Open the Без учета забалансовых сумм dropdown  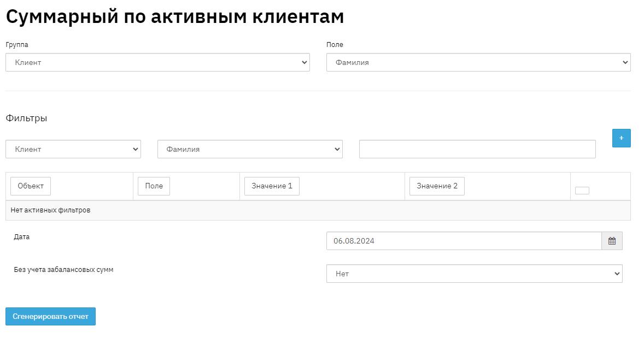(x=474, y=274)
